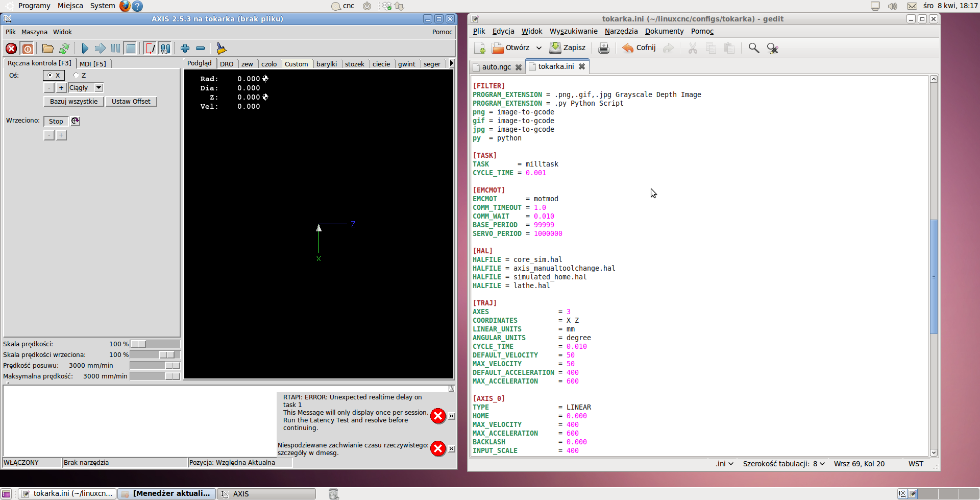Open the Szerokość tabulacji dropdown
The image size is (980, 500).
pyautogui.click(x=784, y=464)
